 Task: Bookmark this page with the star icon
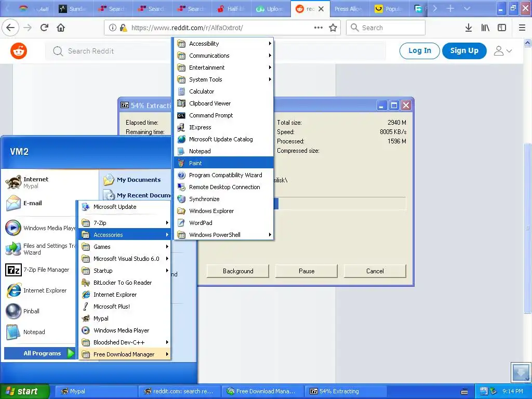click(x=333, y=28)
